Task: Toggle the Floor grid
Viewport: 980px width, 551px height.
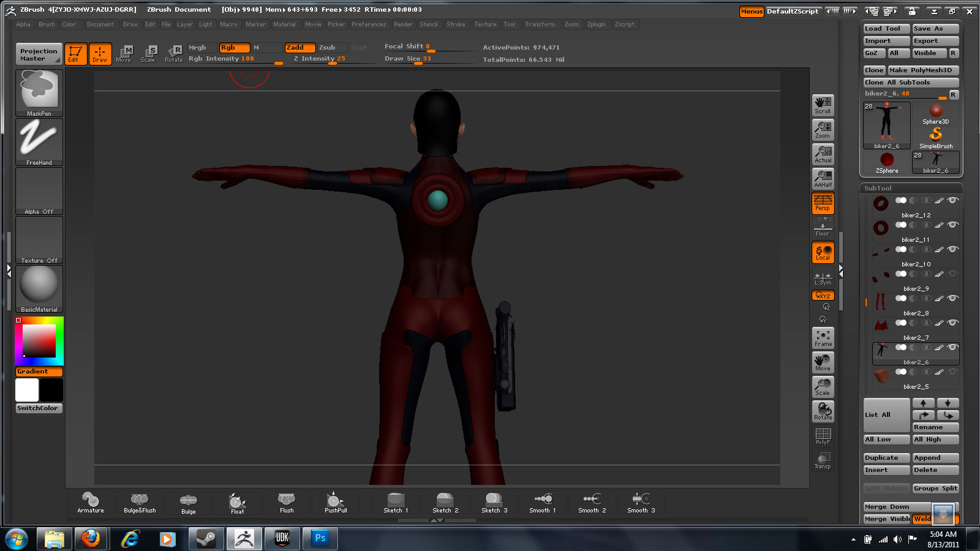Action: click(x=823, y=228)
